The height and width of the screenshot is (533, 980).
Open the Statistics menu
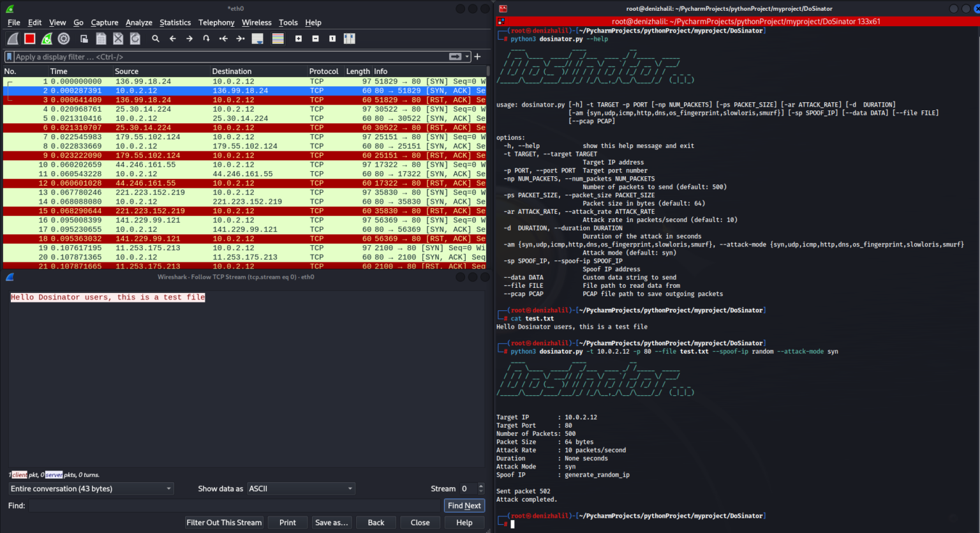tap(175, 22)
